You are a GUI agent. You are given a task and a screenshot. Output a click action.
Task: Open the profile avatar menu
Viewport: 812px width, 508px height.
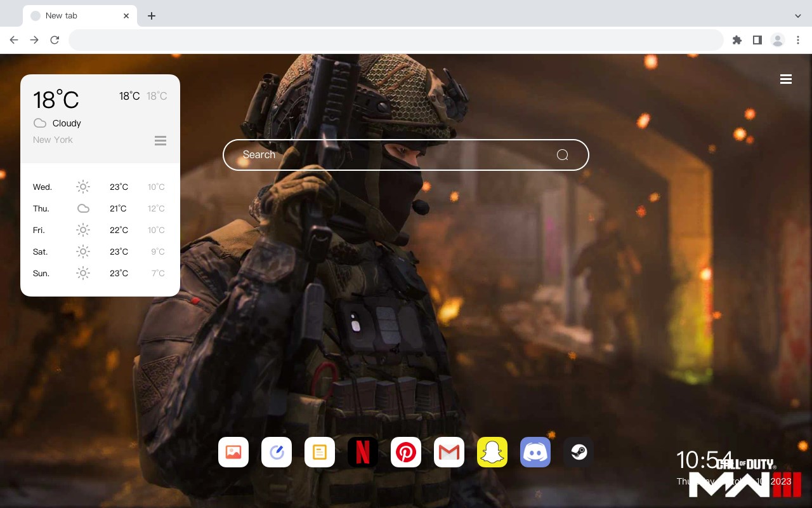click(x=778, y=40)
